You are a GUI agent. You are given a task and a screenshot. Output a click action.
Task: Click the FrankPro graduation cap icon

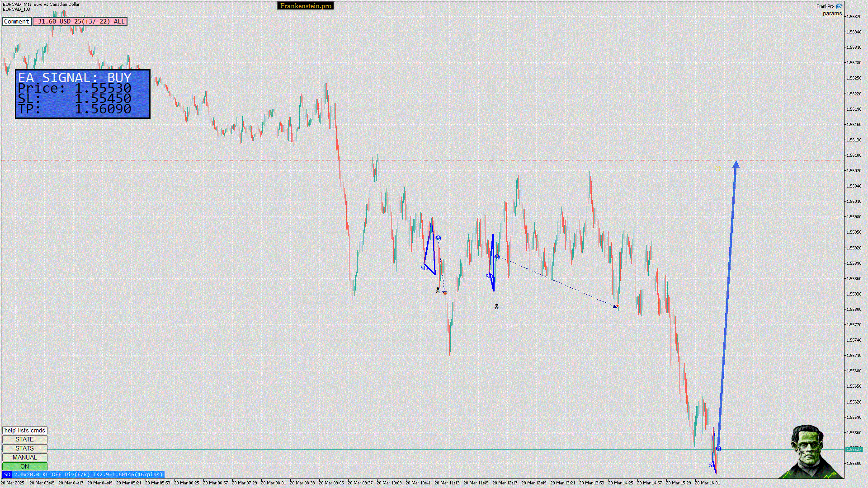pyautogui.click(x=839, y=6)
